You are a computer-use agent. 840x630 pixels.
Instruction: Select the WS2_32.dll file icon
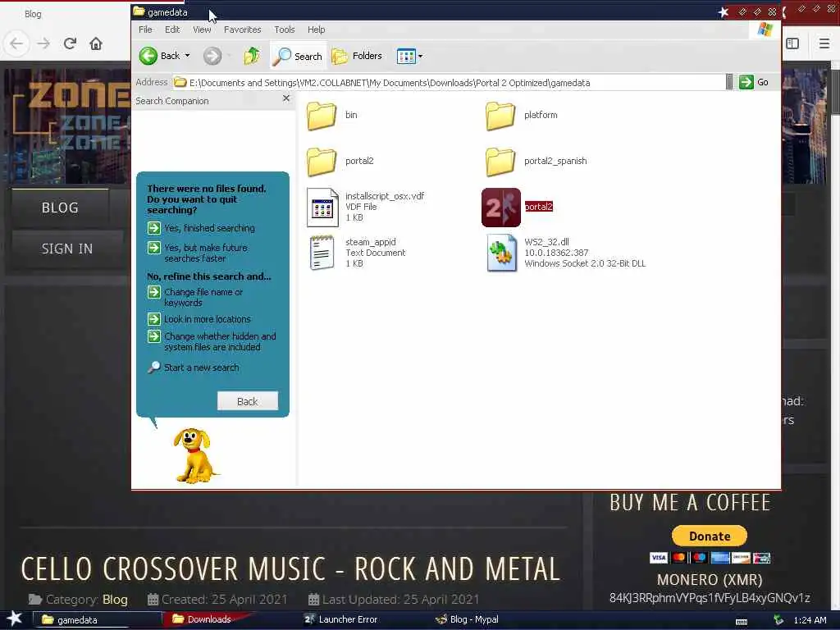pyautogui.click(x=502, y=254)
